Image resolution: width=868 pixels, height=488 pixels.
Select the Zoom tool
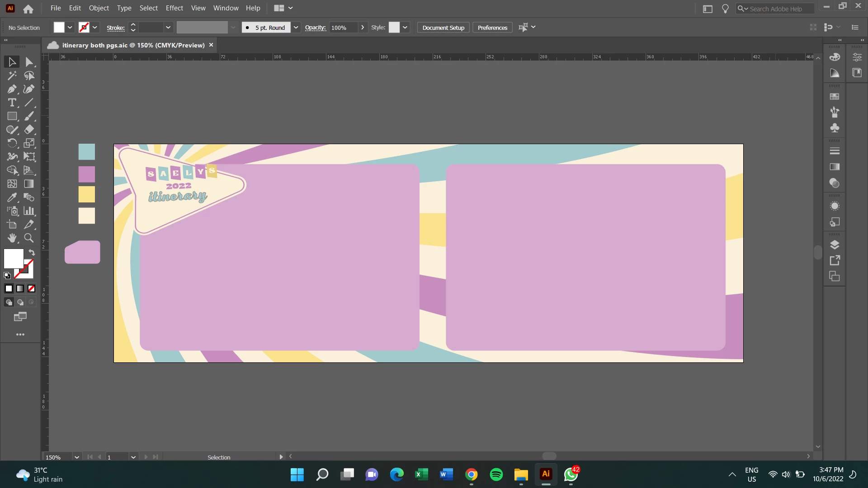(29, 238)
